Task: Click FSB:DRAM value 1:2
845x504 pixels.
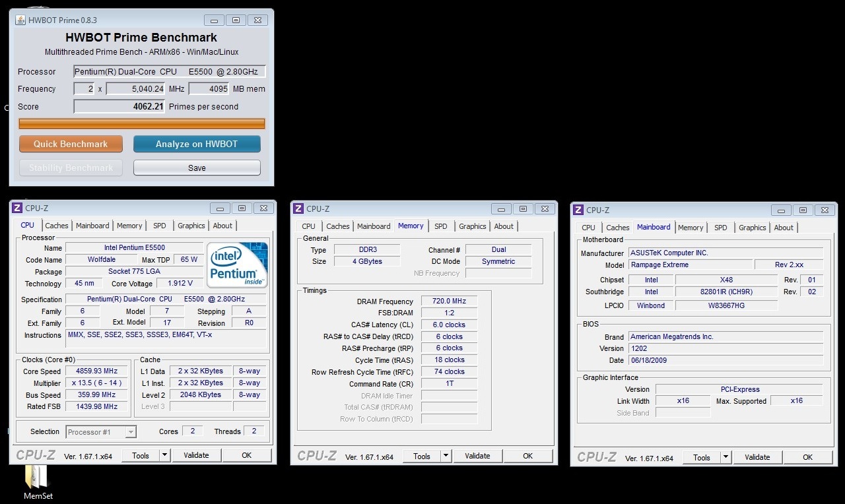Action: click(450, 313)
